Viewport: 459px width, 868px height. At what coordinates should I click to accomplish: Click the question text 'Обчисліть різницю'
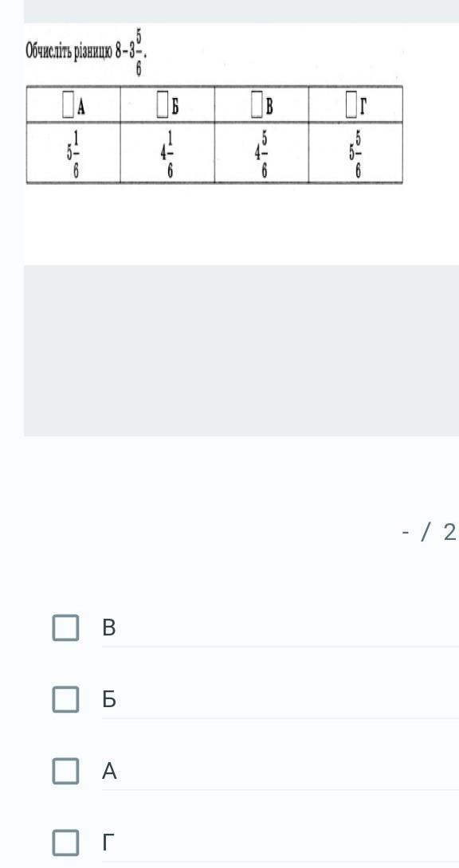coord(69,52)
